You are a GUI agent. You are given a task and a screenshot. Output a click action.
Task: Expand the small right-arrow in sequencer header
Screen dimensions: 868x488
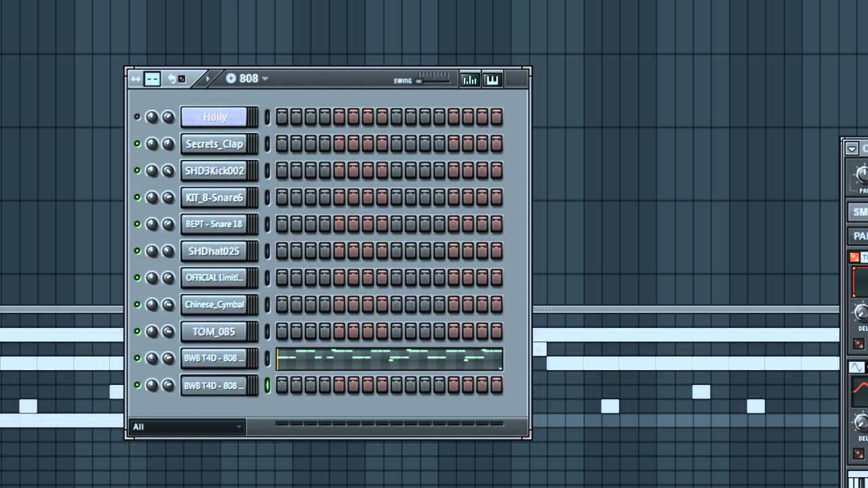point(208,79)
